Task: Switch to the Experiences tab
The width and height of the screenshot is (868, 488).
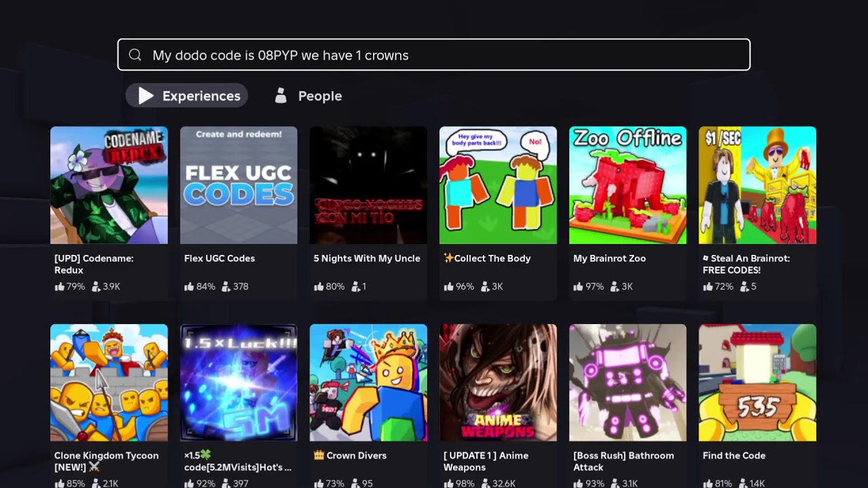Action: pyautogui.click(x=187, y=96)
